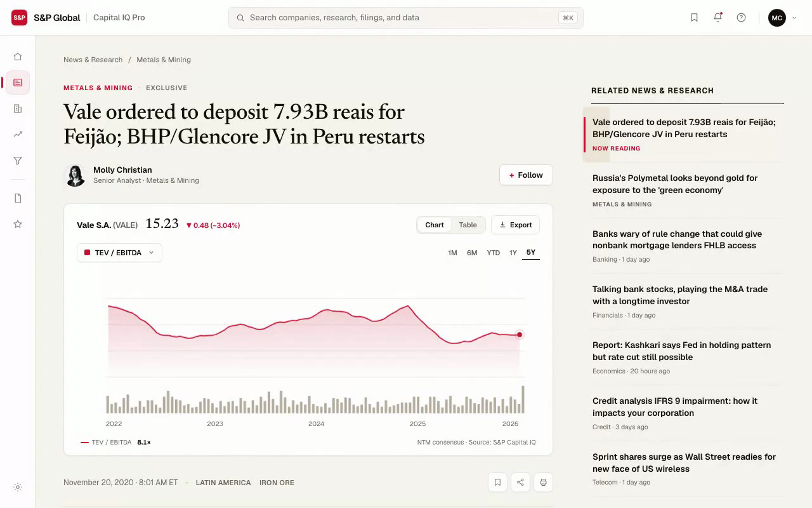The width and height of the screenshot is (812, 508).
Task: Go to News & Research breadcrumb
Action: tap(93, 60)
